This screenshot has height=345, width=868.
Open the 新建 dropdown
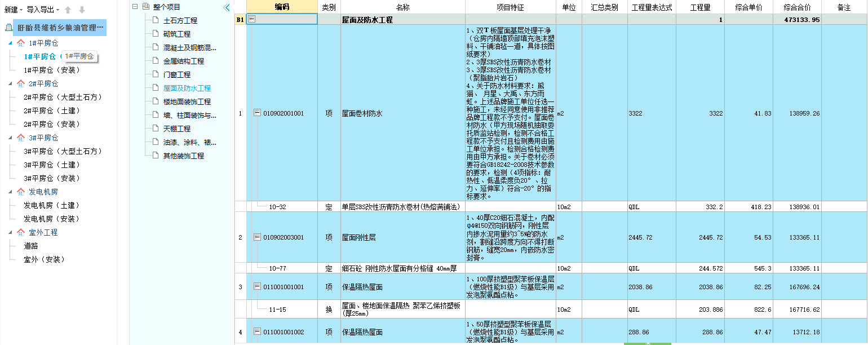[x=14, y=10]
